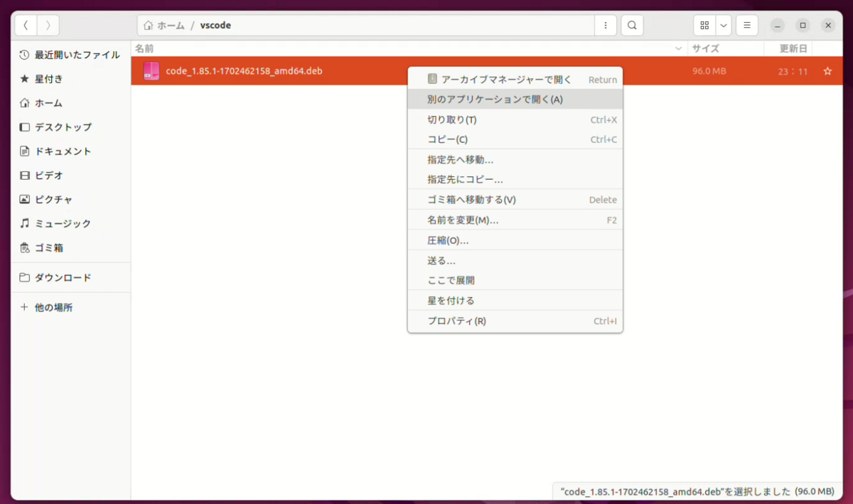The width and height of the screenshot is (853, 504).
Task: Open the hamburger main menu
Action: point(746,25)
